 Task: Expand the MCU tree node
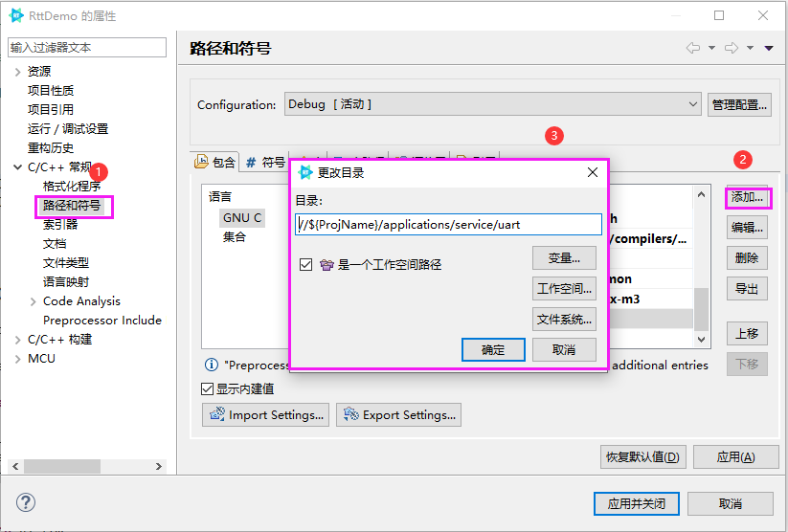pyautogui.click(x=17, y=359)
